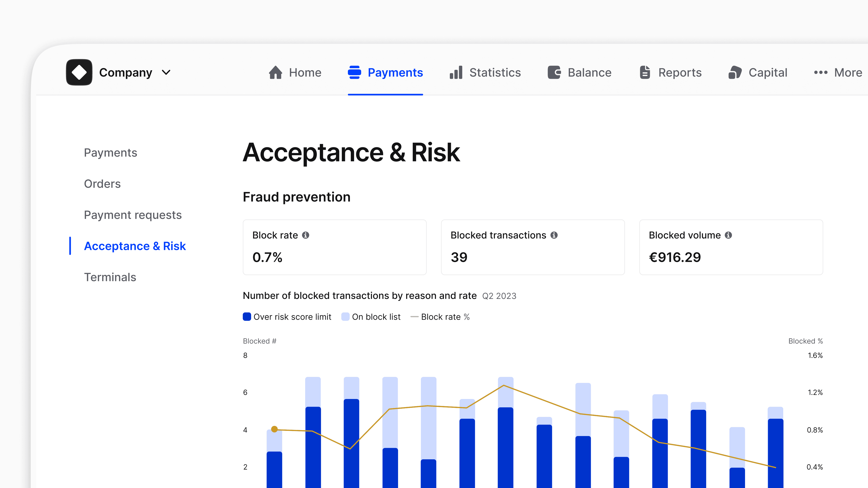Viewport: 868px width, 488px height.
Task: Click the Statistics bar chart icon
Action: click(x=456, y=72)
